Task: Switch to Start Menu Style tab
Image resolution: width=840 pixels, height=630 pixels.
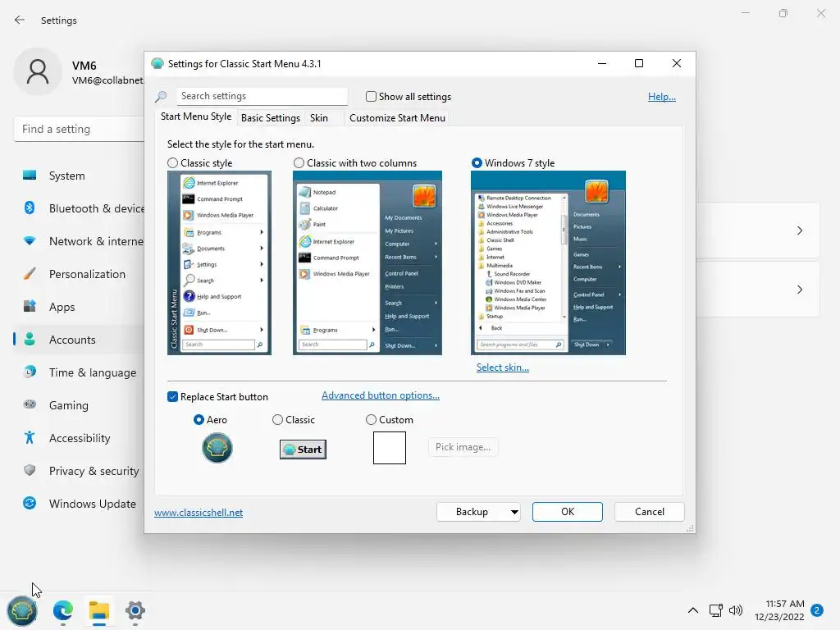Action: tap(196, 116)
